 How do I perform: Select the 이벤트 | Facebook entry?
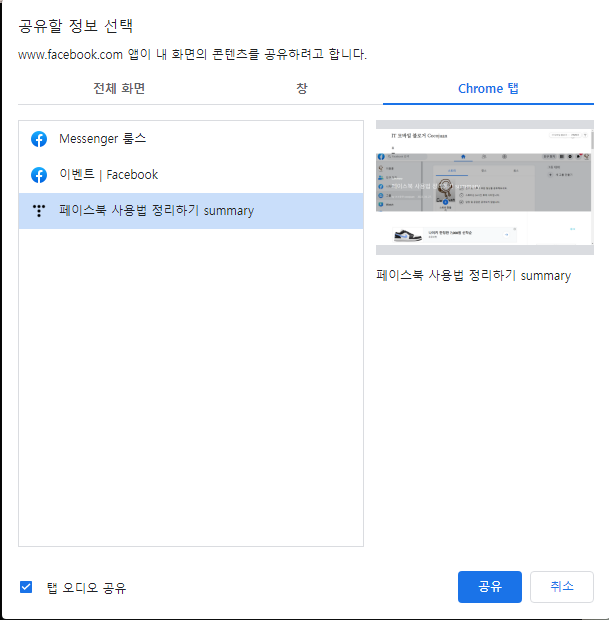click(191, 175)
